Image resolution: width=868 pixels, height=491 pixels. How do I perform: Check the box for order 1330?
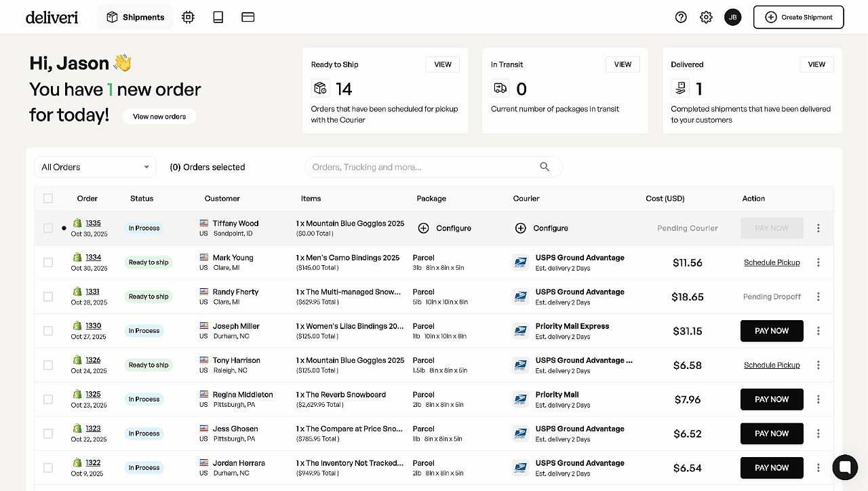[x=48, y=331]
